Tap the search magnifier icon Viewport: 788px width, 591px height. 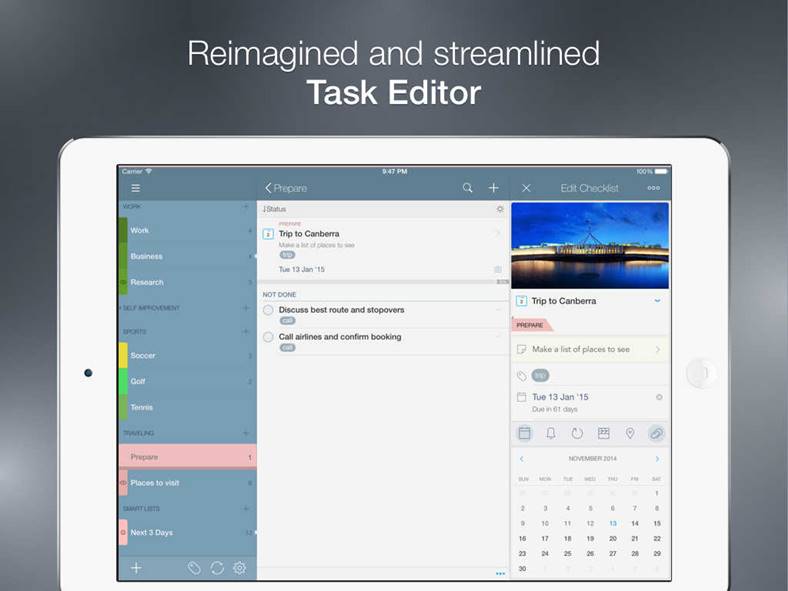point(468,188)
